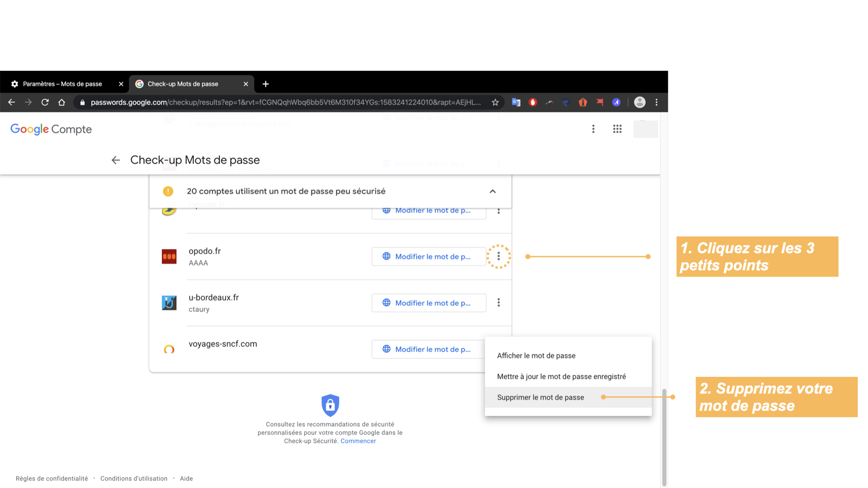Open the Google Translate extension icon
Screen dimensions: 868x488
516,103
